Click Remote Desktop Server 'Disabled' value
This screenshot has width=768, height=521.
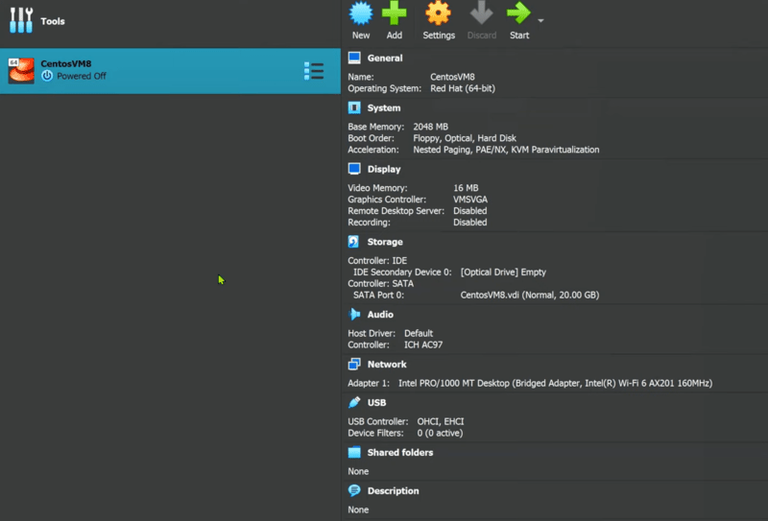click(x=470, y=211)
